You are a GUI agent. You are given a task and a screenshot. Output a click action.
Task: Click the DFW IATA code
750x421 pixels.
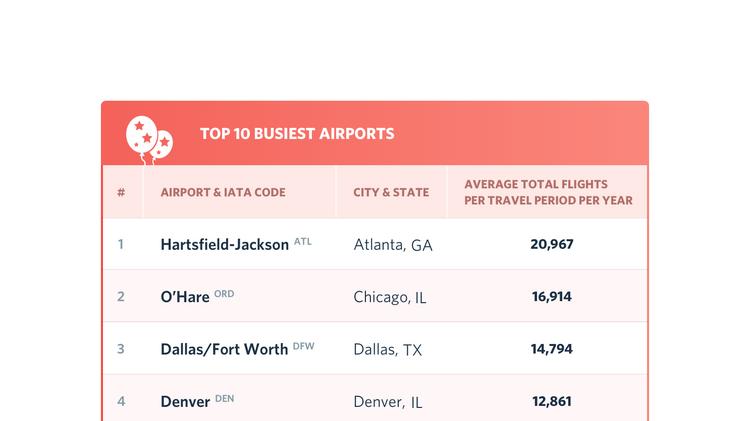coord(303,346)
